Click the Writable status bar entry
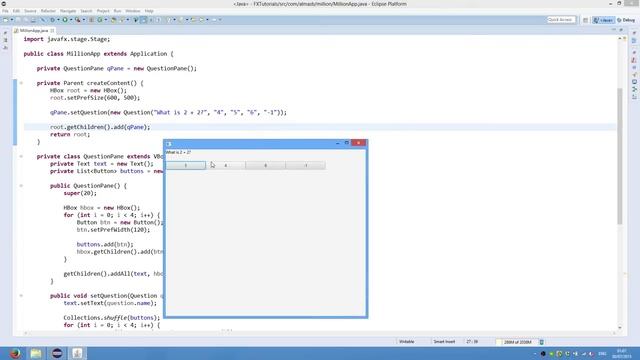This screenshot has height=360, width=640. click(407, 342)
